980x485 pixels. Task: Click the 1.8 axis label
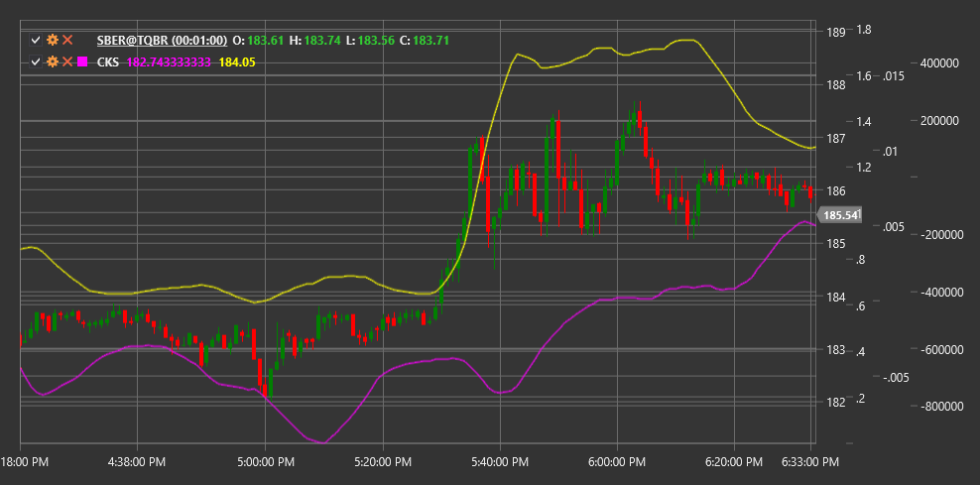864,30
